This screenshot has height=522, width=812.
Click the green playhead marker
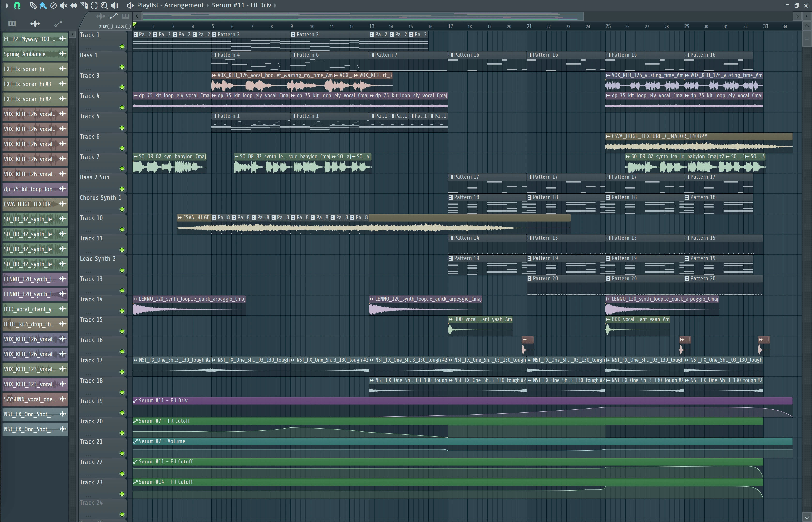(x=135, y=25)
